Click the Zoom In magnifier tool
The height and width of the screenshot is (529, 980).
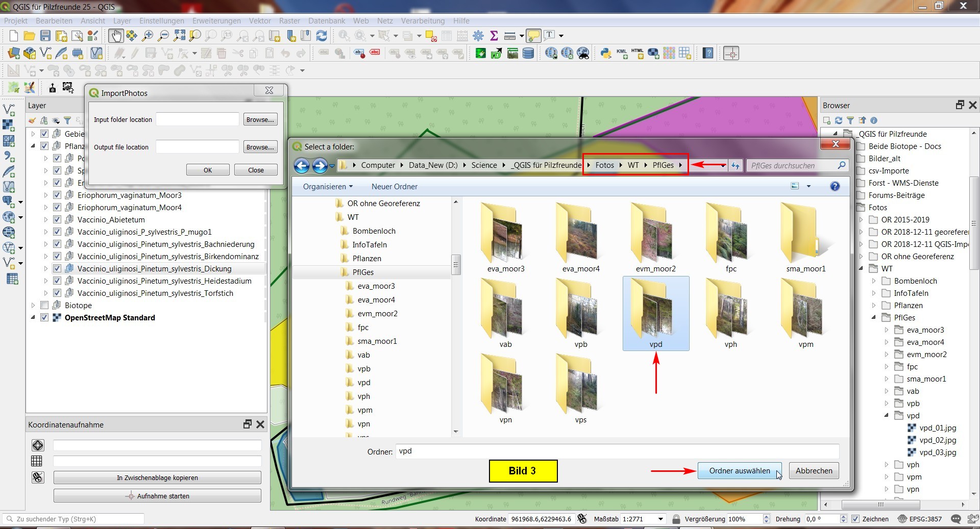pyautogui.click(x=148, y=36)
